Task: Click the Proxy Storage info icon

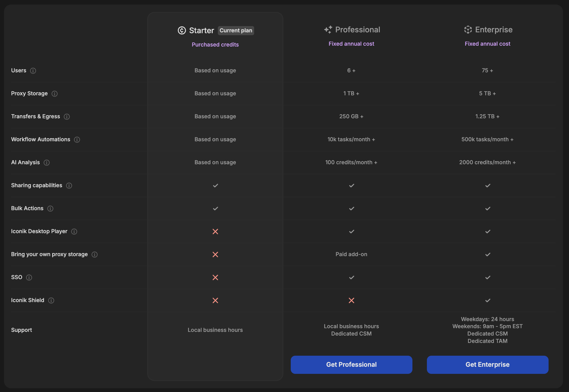Action: pyautogui.click(x=54, y=94)
